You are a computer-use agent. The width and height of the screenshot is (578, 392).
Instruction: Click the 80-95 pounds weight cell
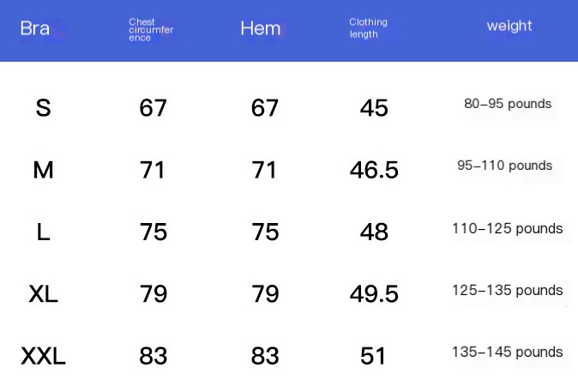click(508, 104)
